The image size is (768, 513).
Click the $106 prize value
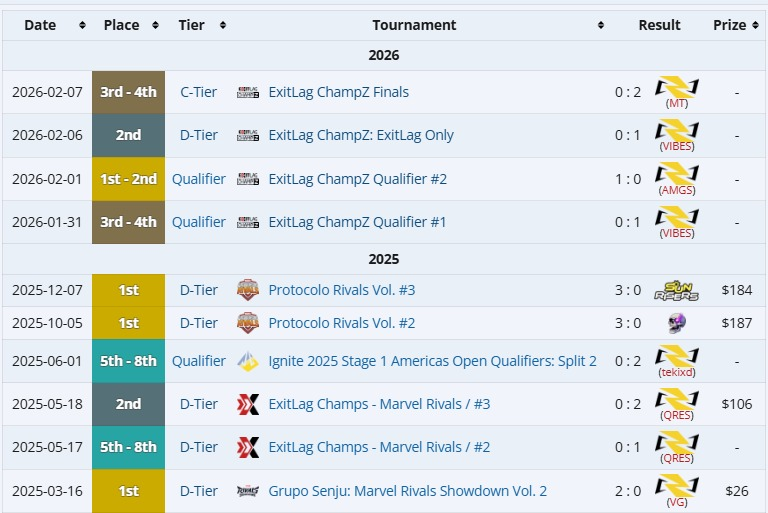pyautogui.click(x=737, y=404)
